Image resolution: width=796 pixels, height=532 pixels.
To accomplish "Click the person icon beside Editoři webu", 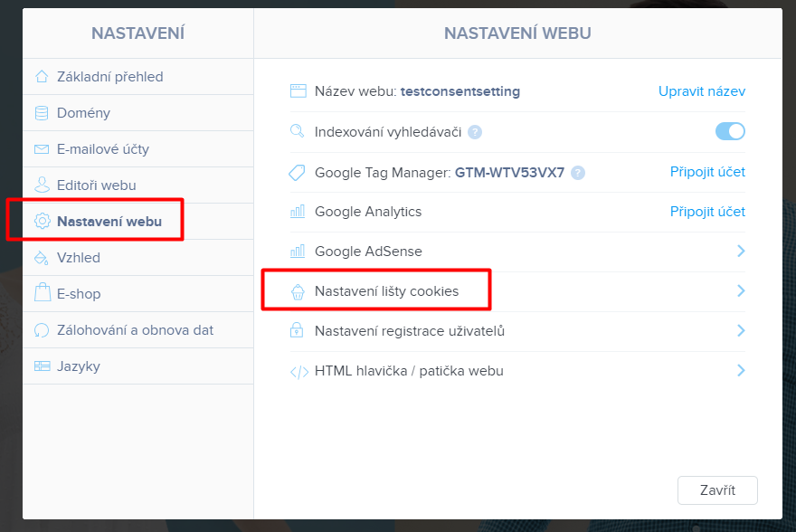I will pos(42,185).
